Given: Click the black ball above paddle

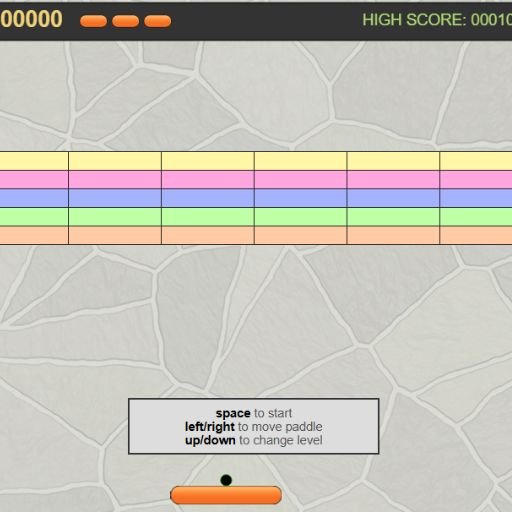Looking at the screenshot, I should tap(226, 480).
